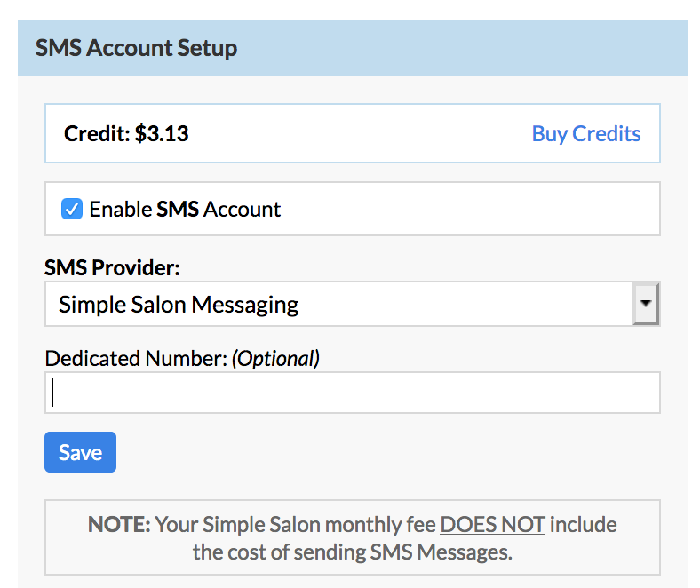Viewport: 700px width, 588px height.
Task: Click the italic (Optional) text
Action: click(x=275, y=358)
